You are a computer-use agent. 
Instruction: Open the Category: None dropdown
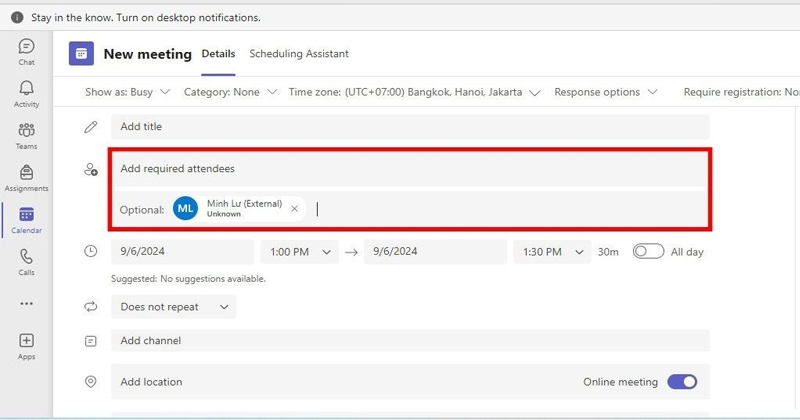[x=230, y=92]
